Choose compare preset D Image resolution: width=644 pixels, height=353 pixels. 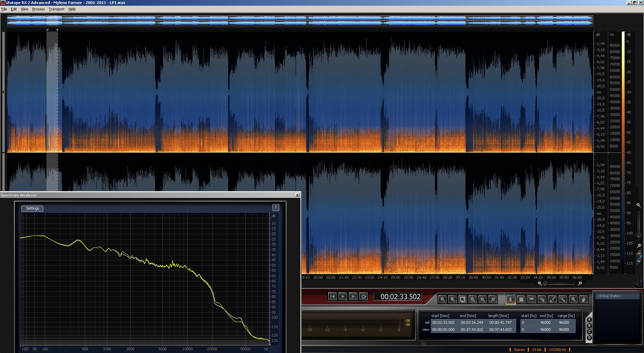[589, 338]
